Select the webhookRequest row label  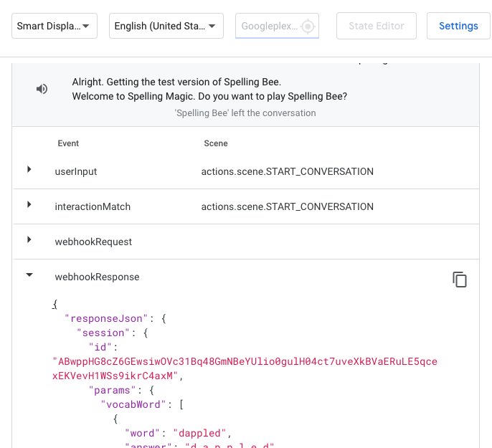point(93,242)
